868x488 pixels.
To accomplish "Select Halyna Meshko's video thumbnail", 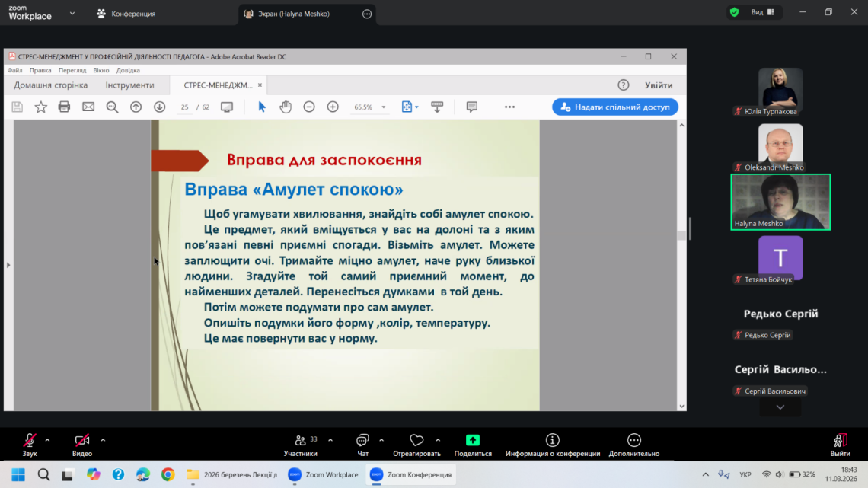I will [x=780, y=202].
